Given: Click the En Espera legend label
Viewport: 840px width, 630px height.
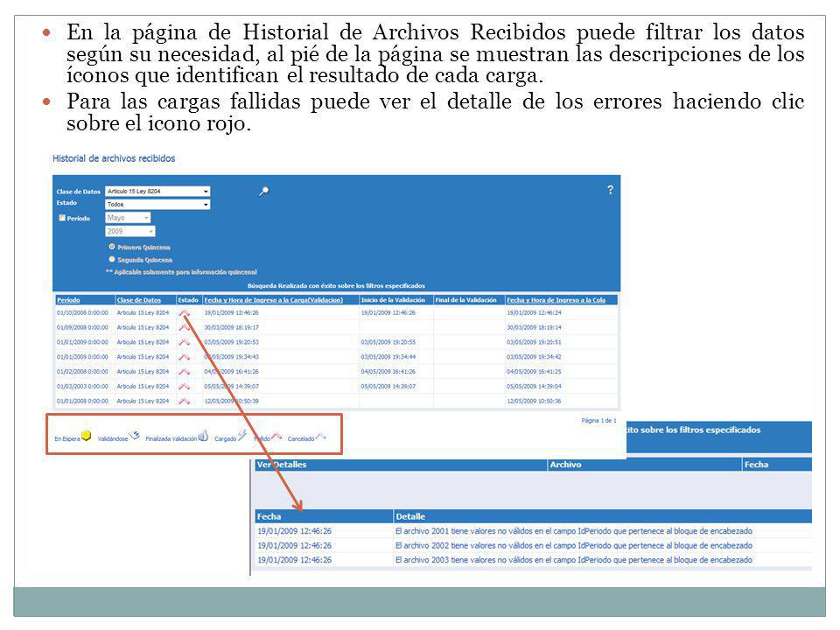Looking at the screenshot, I should pos(67,438).
